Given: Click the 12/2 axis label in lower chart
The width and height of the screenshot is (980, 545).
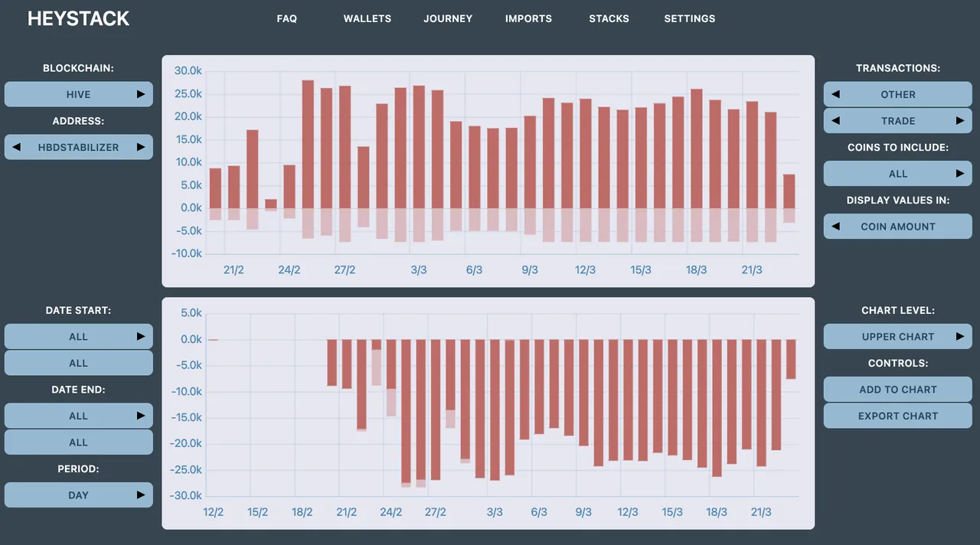Looking at the screenshot, I should coord(213,511).
